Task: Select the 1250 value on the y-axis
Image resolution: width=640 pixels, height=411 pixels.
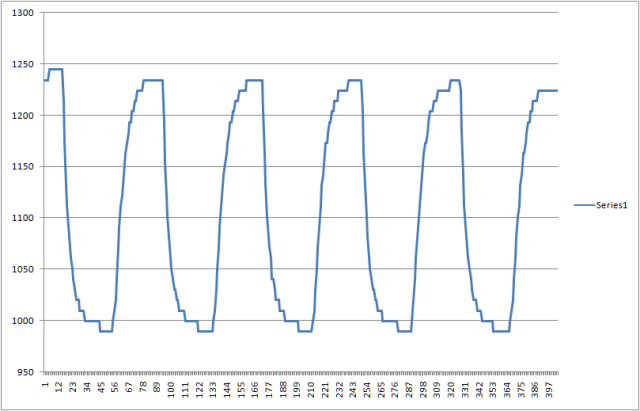Action: [20, 64]
